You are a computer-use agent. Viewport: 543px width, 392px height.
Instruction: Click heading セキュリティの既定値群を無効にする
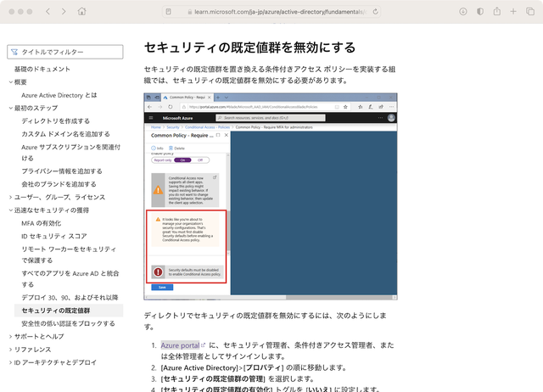click(x=249, y=48)
